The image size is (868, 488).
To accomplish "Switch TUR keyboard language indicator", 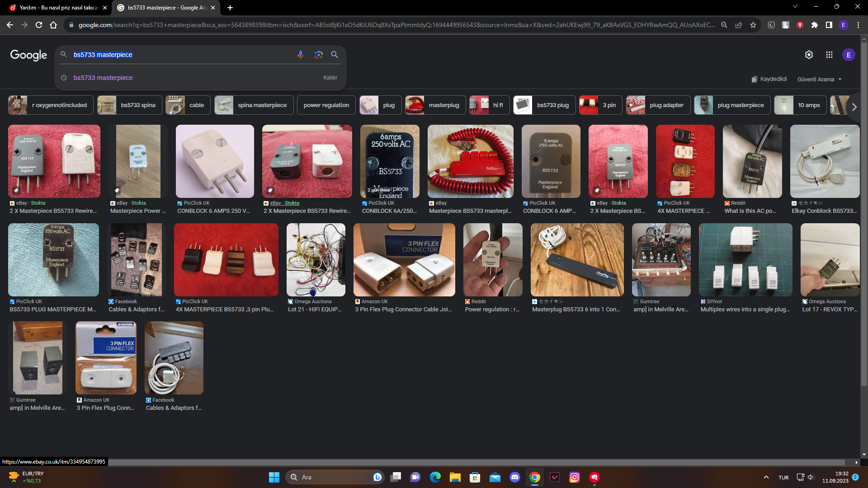I will point(783,478).
